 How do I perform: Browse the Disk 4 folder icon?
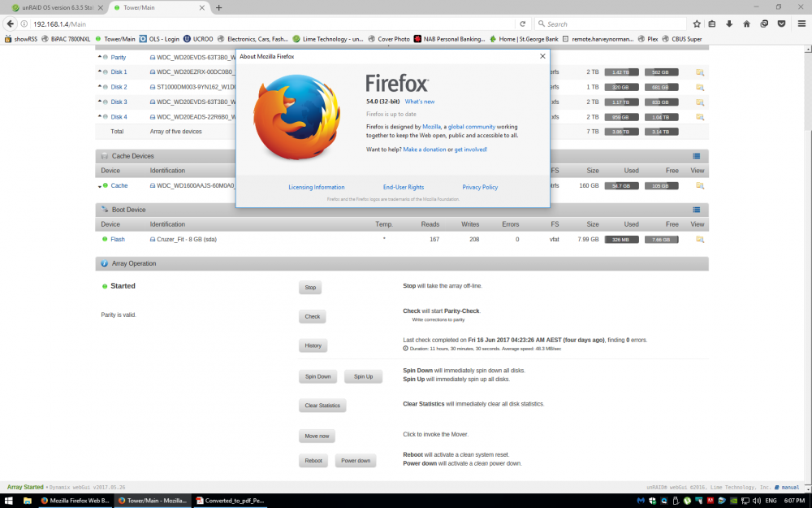click(700, 117)
